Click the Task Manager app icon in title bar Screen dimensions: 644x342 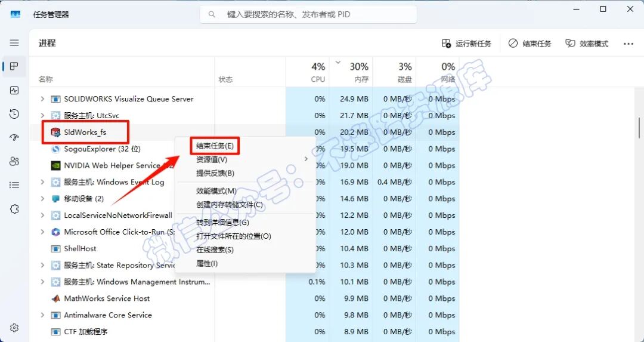15,14
